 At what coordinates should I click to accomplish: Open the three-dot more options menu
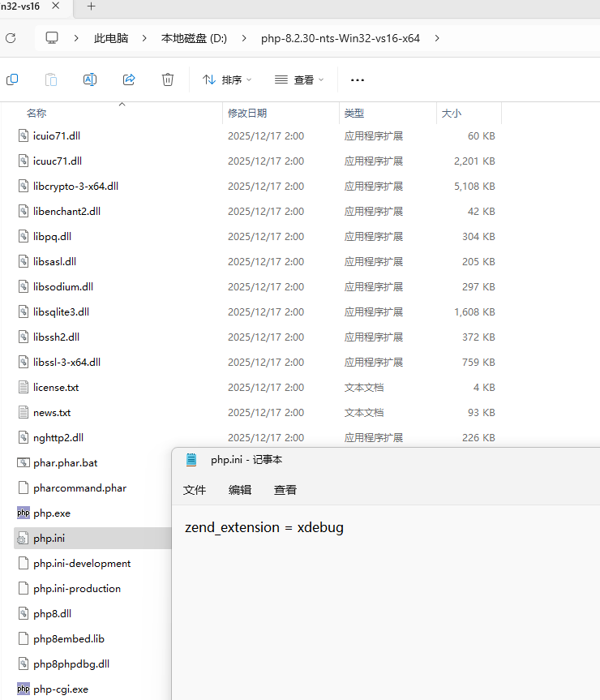tap(357, 79)
